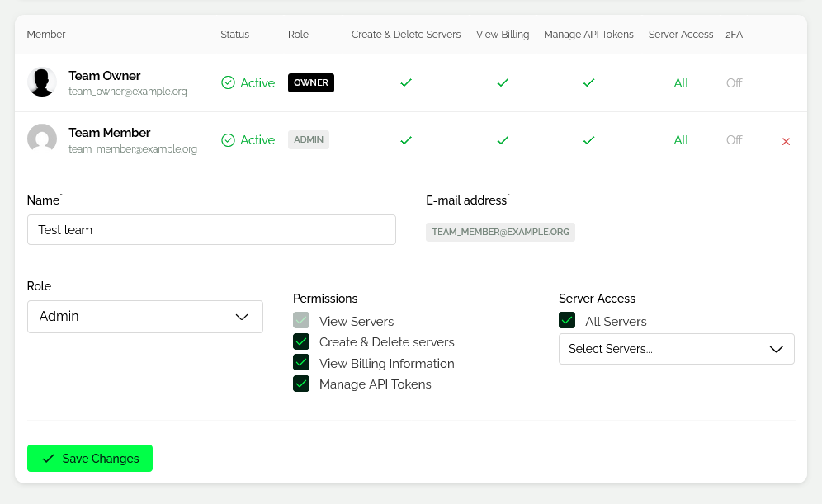Screen dimensions: 822x504
Task: Click the red remove-member X icon
Action: pyautogui.click(x=786, y=141)
